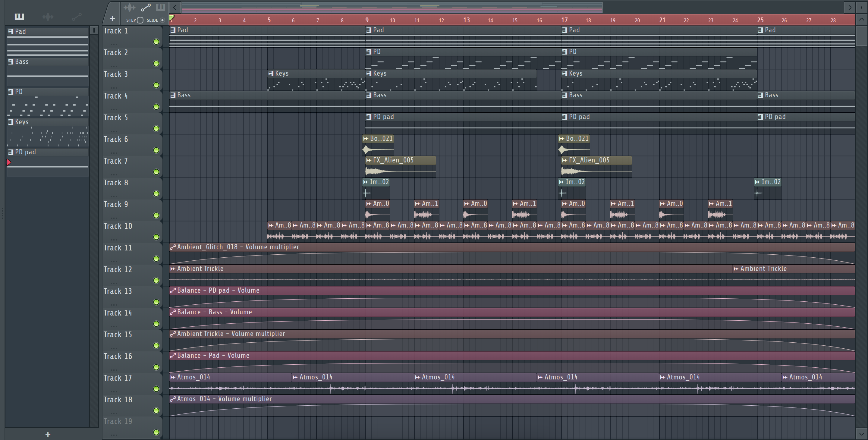This screenshot has height=440, width=868.
Task: Jump to bar 25 on timeline ruler
Action: 760,20
